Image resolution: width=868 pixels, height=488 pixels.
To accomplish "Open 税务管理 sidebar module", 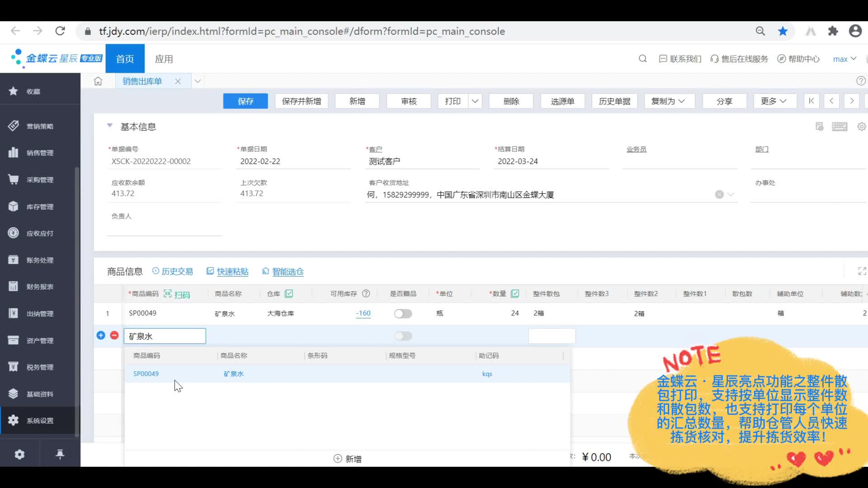I will (x=40, y=367).
